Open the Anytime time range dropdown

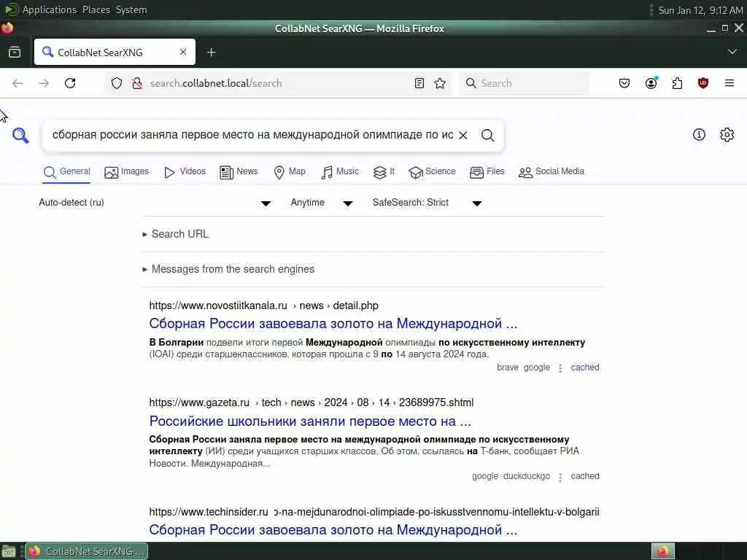322,203
